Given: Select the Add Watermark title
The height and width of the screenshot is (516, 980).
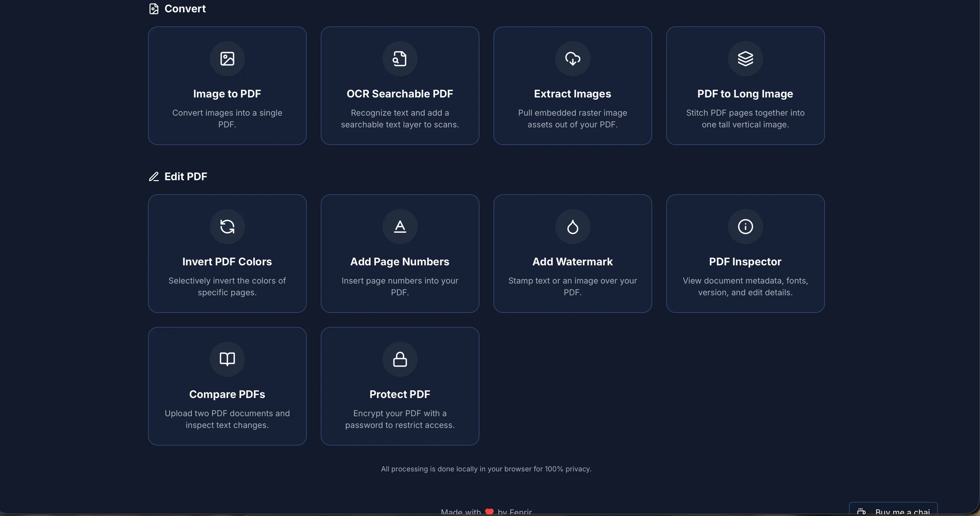Looking at the screenshot, I should [573, 262].
